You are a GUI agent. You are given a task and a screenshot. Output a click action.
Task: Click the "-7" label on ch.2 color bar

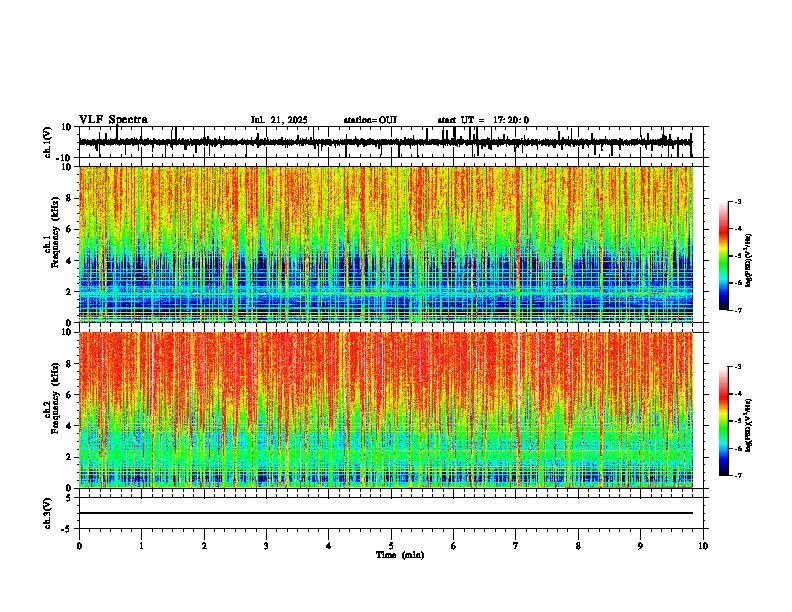tap(738, 476)
